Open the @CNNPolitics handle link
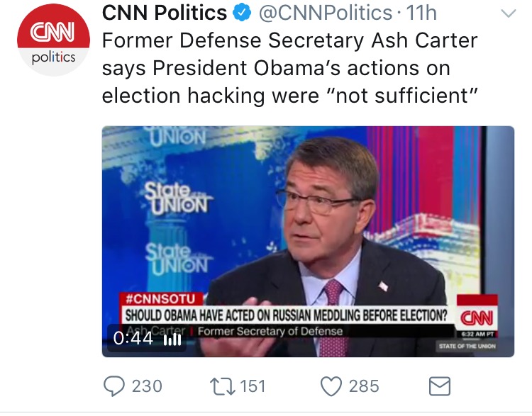 326,13
